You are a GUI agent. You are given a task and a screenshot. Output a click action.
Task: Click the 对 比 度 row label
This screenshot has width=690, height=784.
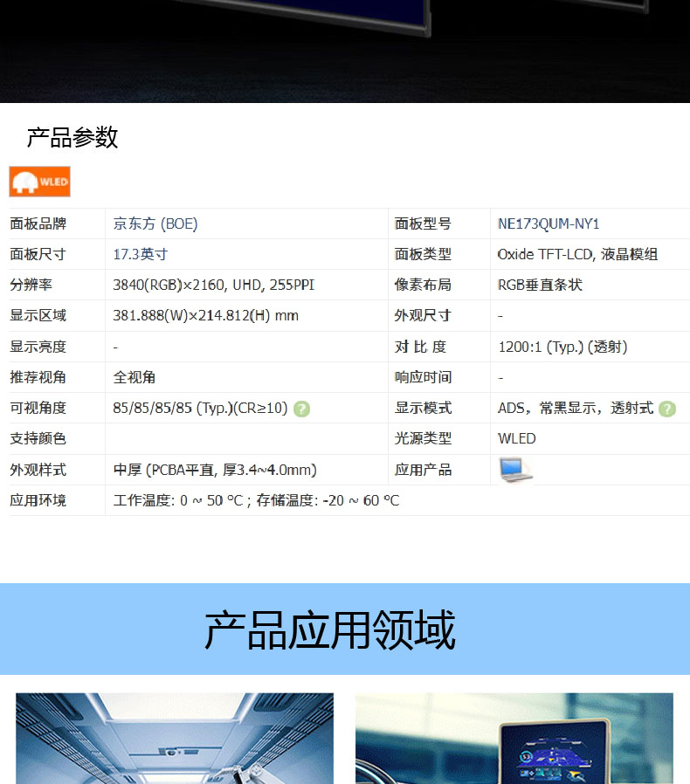pos(420,347)
